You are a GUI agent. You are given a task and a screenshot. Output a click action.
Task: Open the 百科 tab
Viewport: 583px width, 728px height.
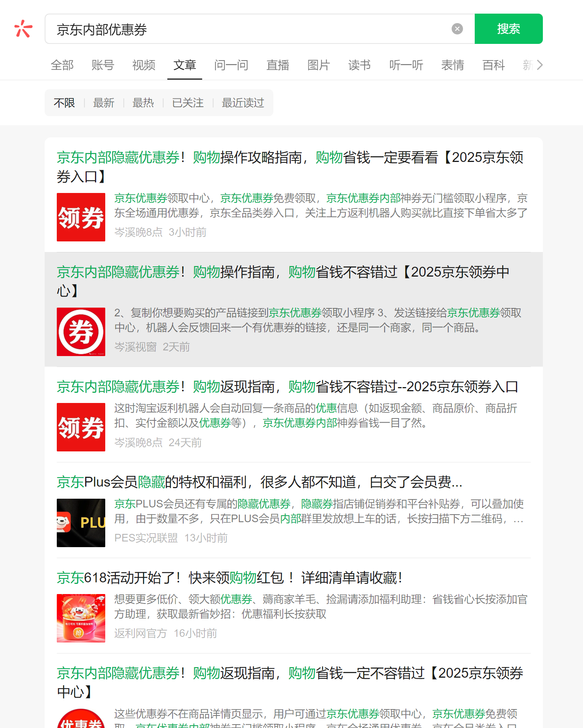coord(494,65)
